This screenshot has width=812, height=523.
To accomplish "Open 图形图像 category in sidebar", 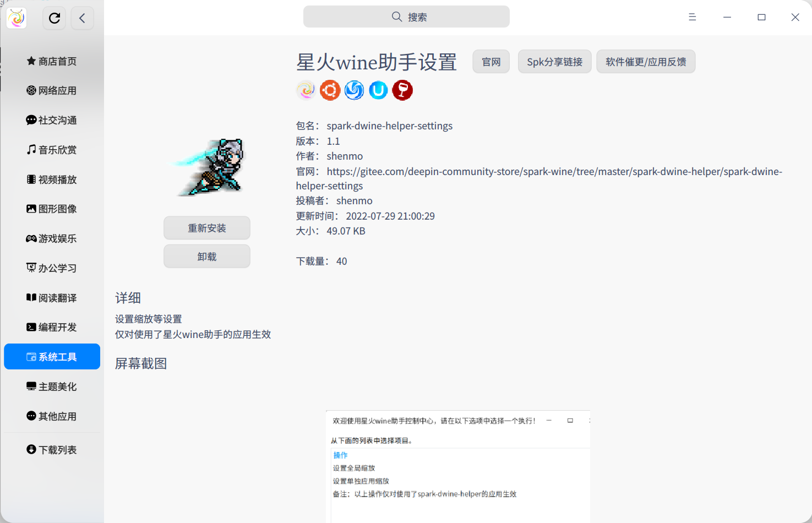I will (51, 209).
